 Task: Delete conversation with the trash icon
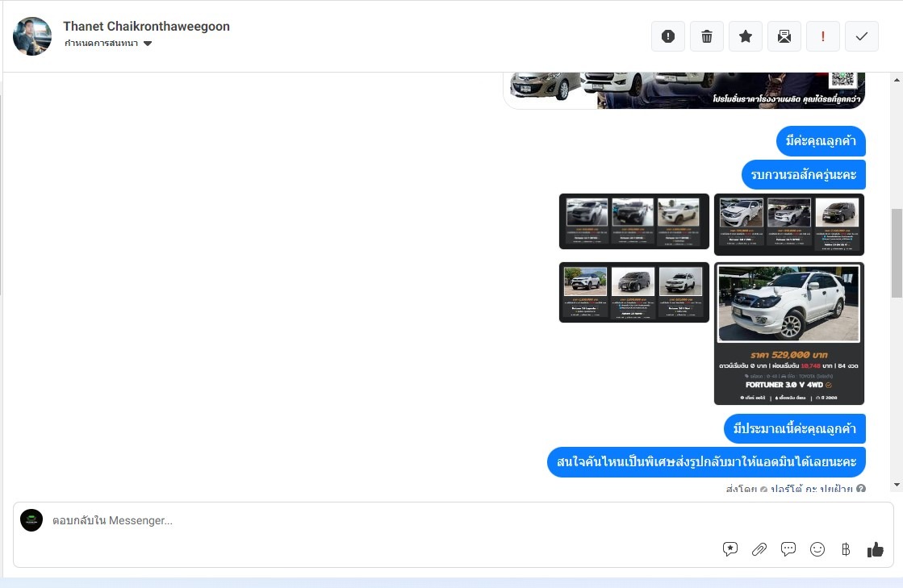click(x=707, y=36)
